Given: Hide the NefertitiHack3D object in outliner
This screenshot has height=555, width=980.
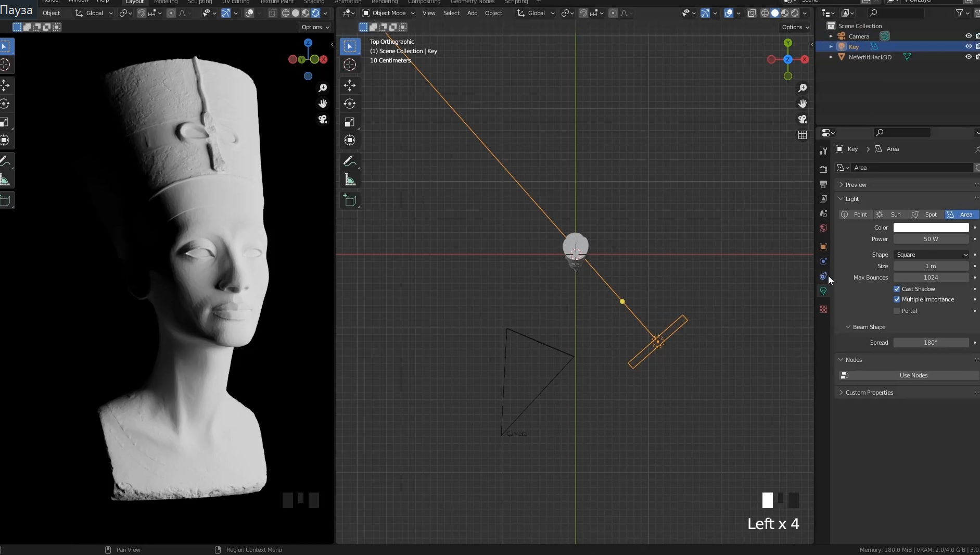Looking at the screenshot, I should coord(968,57).
